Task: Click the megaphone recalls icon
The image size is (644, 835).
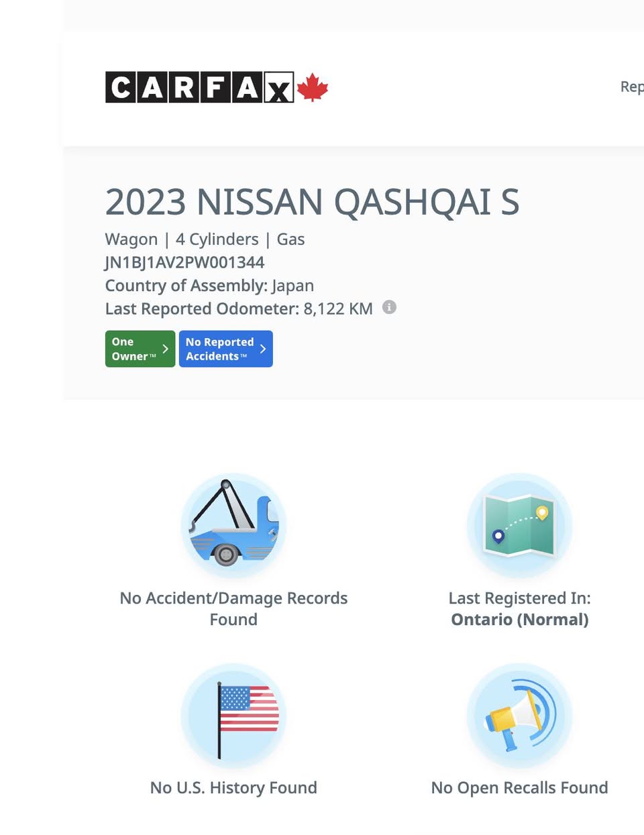Action: coord(519,716)
